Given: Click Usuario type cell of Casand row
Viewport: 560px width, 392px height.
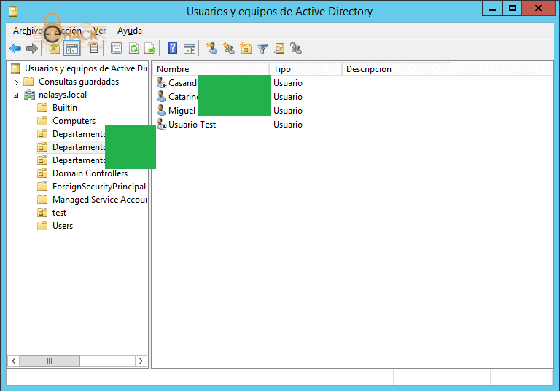Looking at the screenshot, I should pos(288,83).
